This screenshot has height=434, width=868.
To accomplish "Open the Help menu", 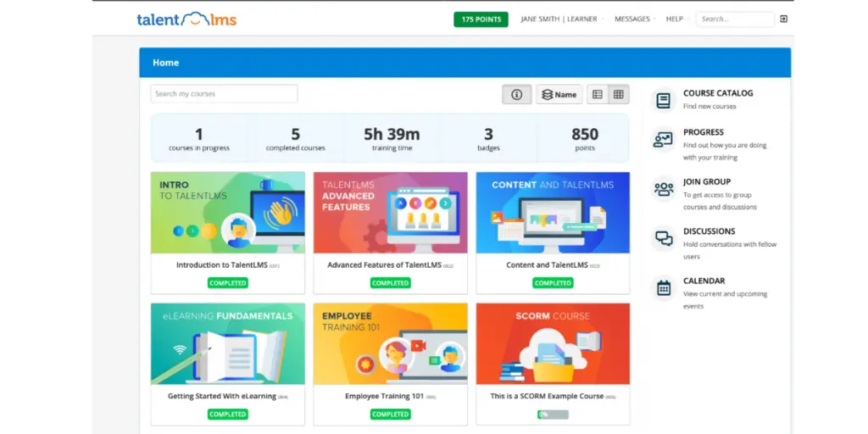I will click(x=676, y=19).
